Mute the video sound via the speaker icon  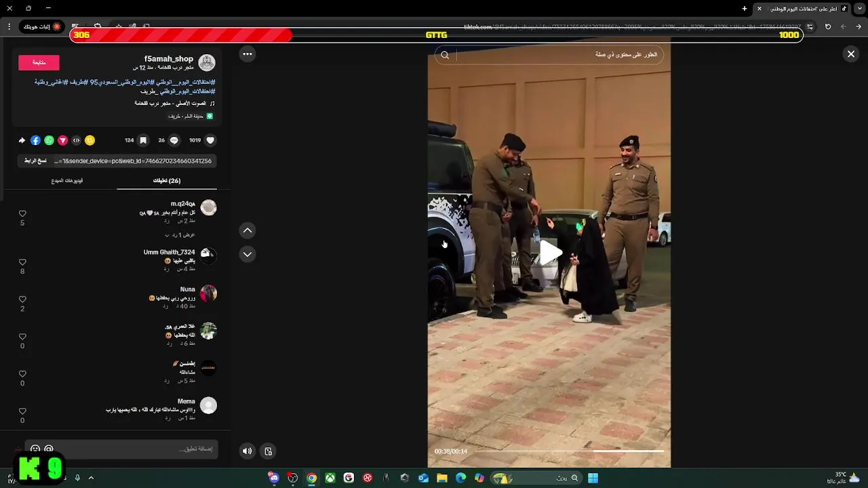pos(248,451)
